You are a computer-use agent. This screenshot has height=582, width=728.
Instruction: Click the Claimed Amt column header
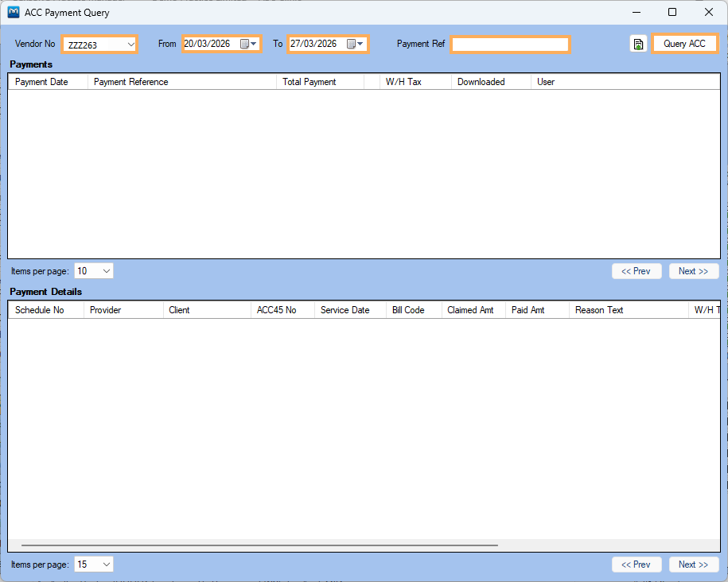(473, 310)
